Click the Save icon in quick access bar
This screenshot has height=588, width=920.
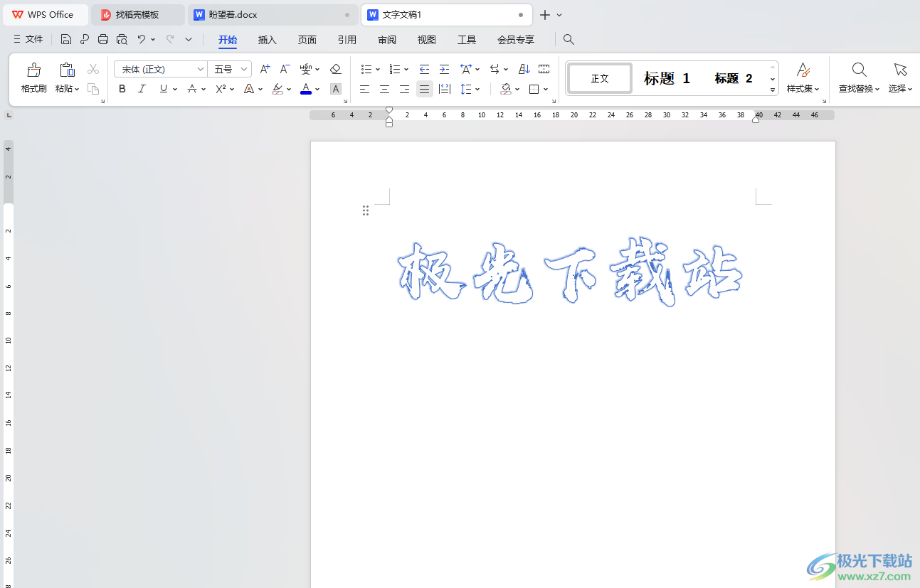coord(66,40)
